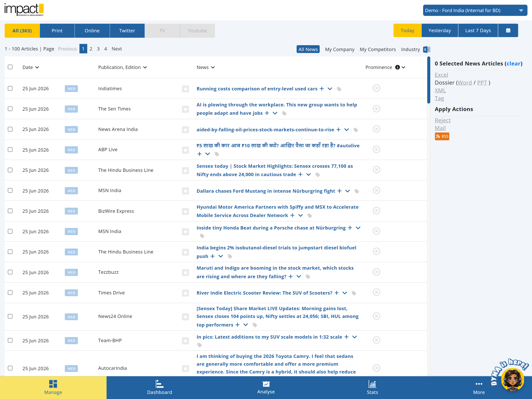This screenshot has width=532, height=399.
Task: Open the calendar date picker icon
Action: 508,30
